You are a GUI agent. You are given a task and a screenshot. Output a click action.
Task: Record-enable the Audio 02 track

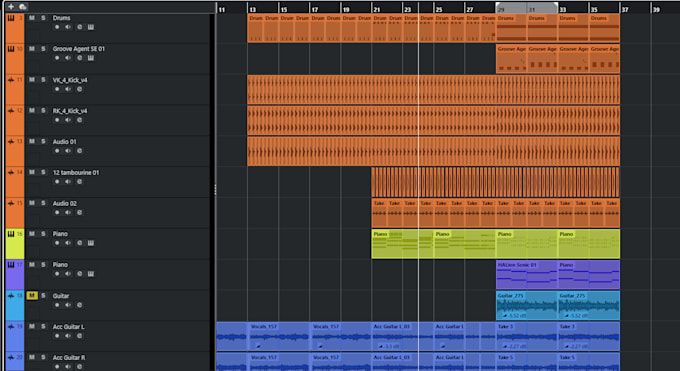tap(57, 212)
